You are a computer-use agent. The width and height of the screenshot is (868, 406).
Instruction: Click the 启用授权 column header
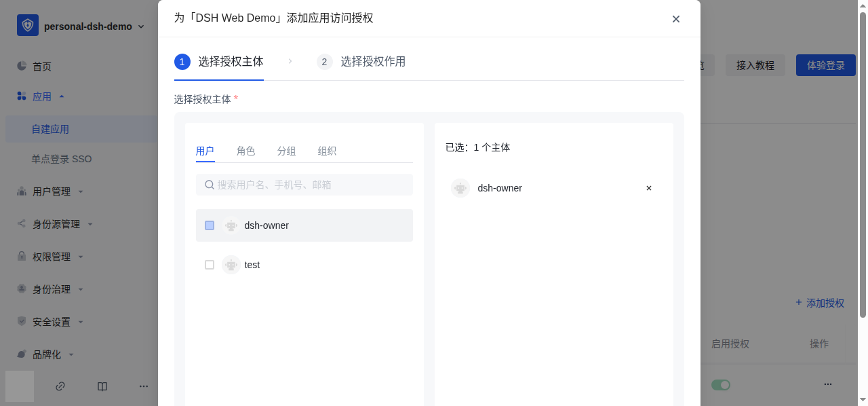[730, 344]
